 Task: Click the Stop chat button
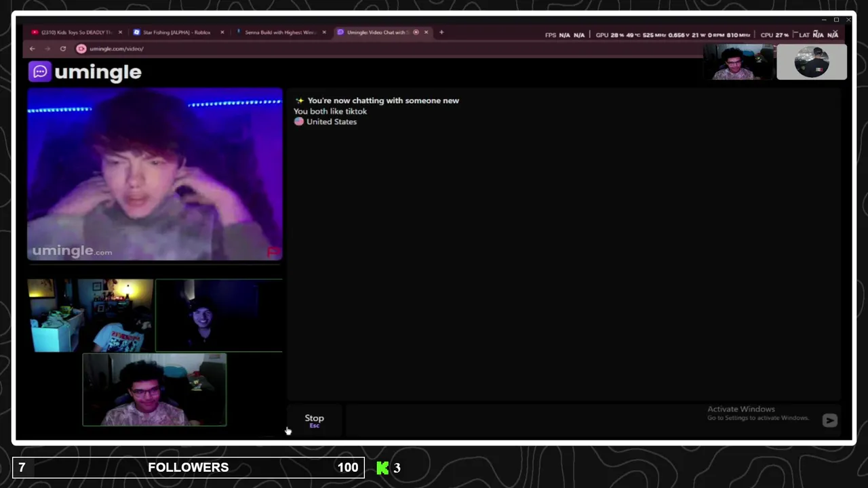[x=314, y=420]
